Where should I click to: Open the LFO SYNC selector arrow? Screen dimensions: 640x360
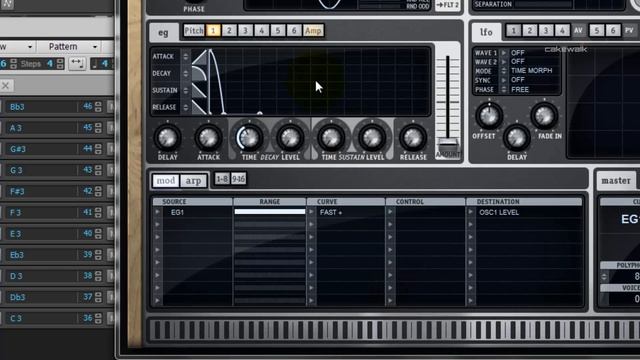point(504,80)
